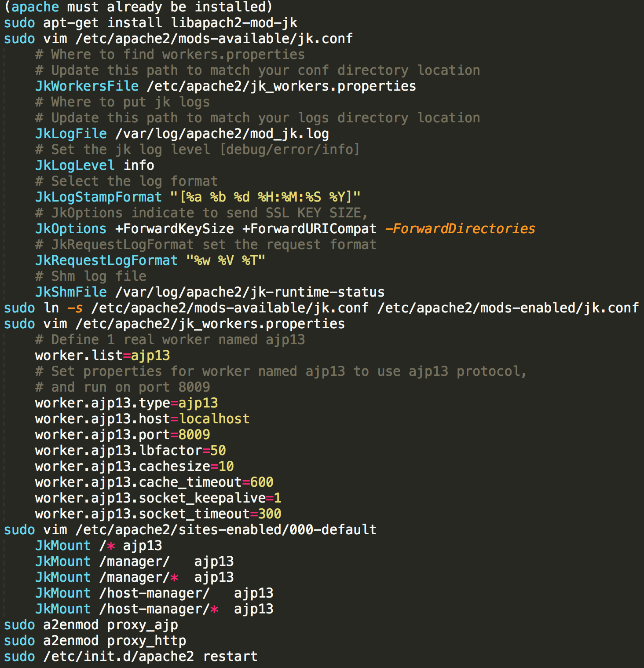Image resolution: width=644 pixels, height=668 pixels.
Task: Click the apache2 restart command line
Action: 150,657
